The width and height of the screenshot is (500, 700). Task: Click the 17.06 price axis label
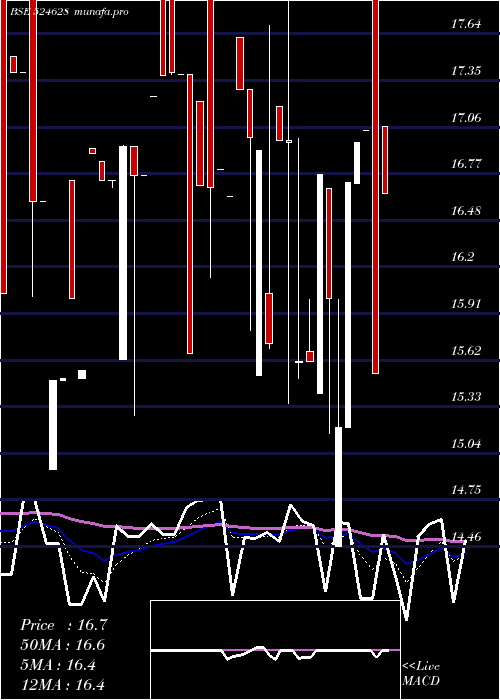coord(466,117)
